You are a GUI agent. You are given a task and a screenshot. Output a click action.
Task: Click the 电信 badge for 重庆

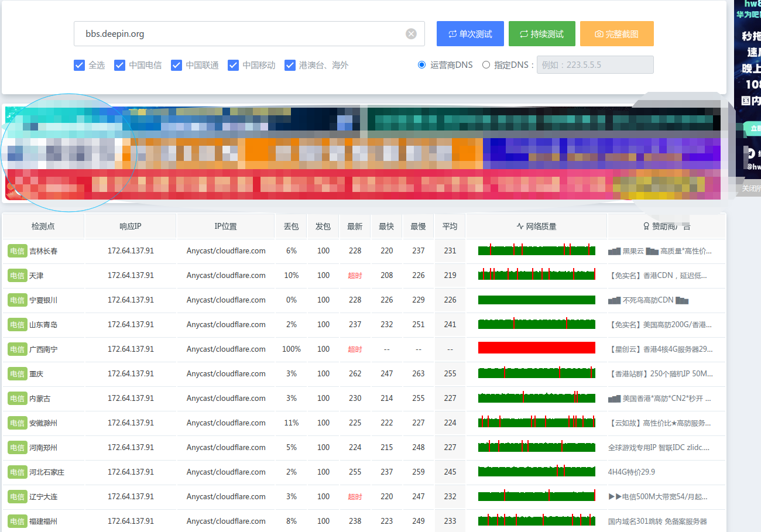click(18, 373)
